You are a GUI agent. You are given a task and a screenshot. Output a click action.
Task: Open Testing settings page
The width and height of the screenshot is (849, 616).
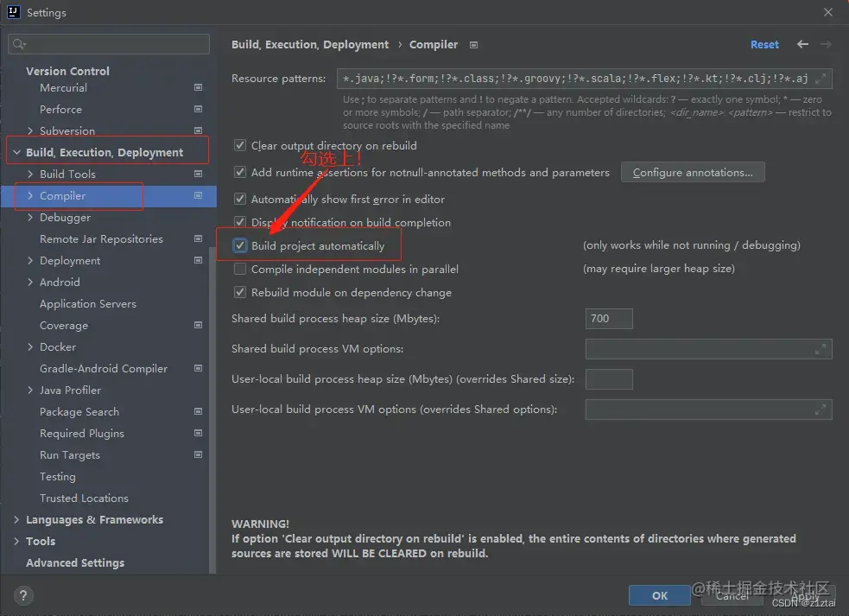pyautogui.click(x=57, y=477)
